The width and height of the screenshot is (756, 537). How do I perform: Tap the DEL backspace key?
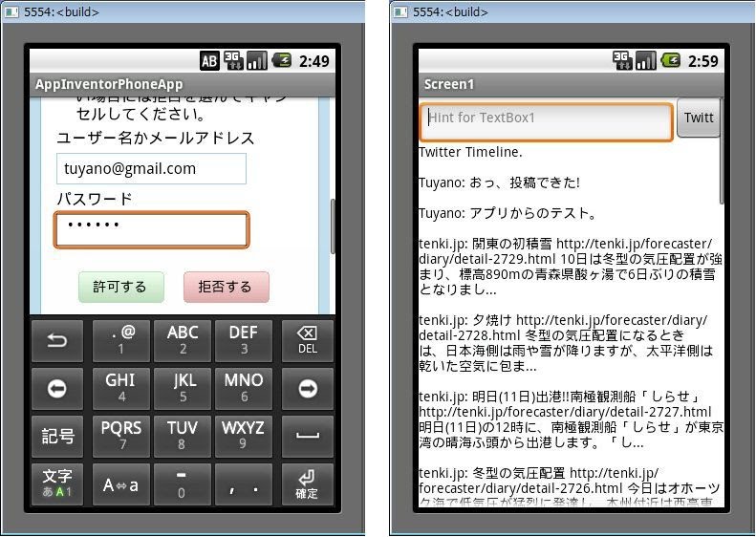pos(307,340)
